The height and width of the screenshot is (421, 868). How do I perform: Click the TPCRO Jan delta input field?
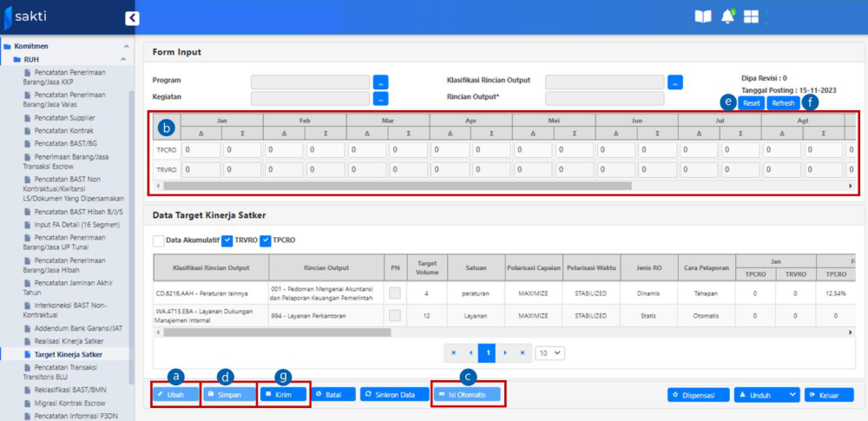coord(201,150)
